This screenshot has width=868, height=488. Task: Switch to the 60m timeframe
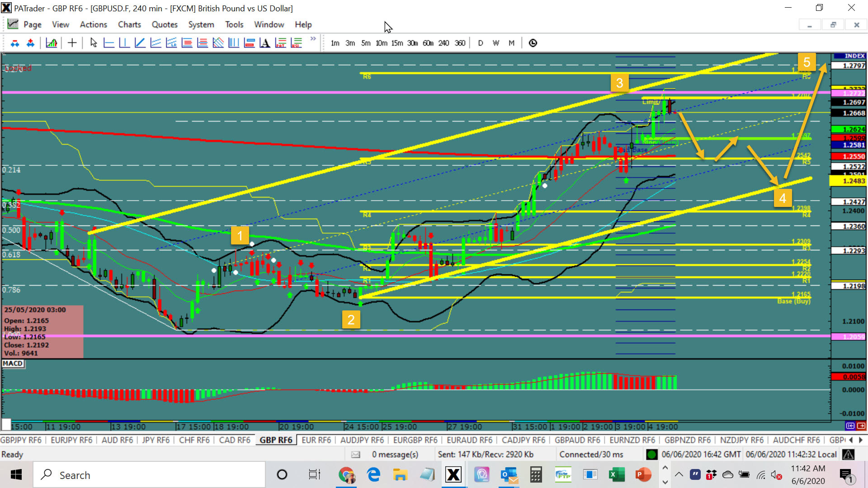[428, 43]
